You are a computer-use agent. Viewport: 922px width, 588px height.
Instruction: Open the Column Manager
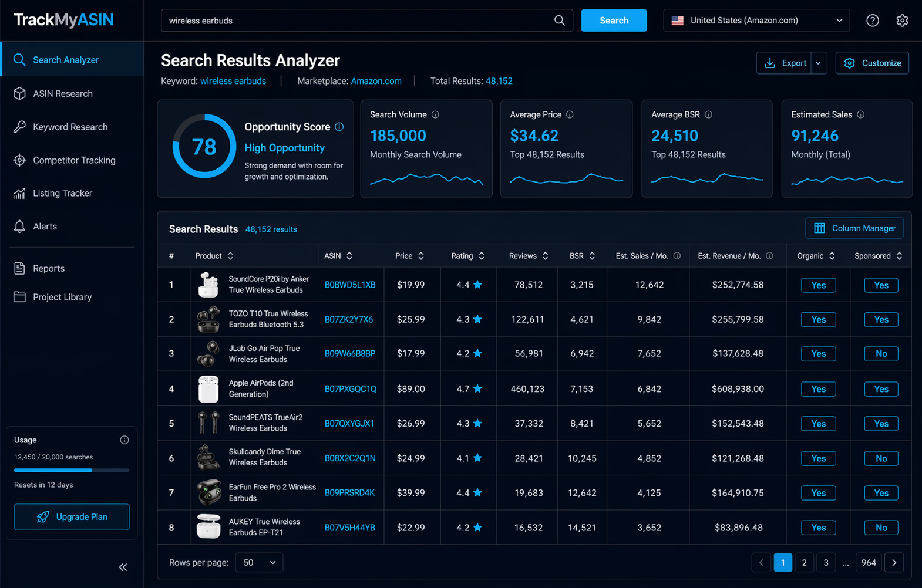point(854,228)
